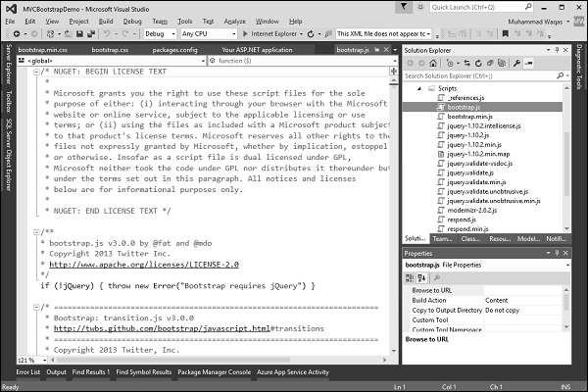Collapse the bootstrap.js header comment block

click(36, 232)
